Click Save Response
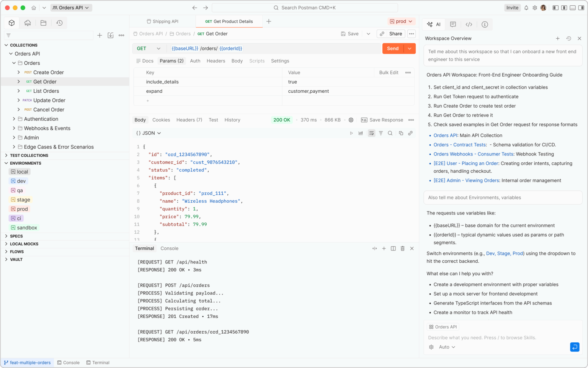Image resolution: width=588 pixels, height=368 pixels. click(x=382, y=120)
